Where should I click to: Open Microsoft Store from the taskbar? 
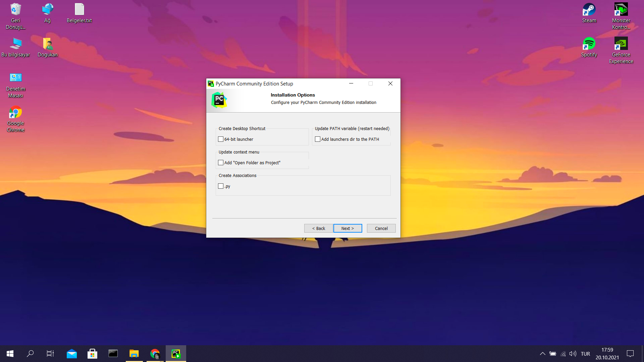pos(92,353)
